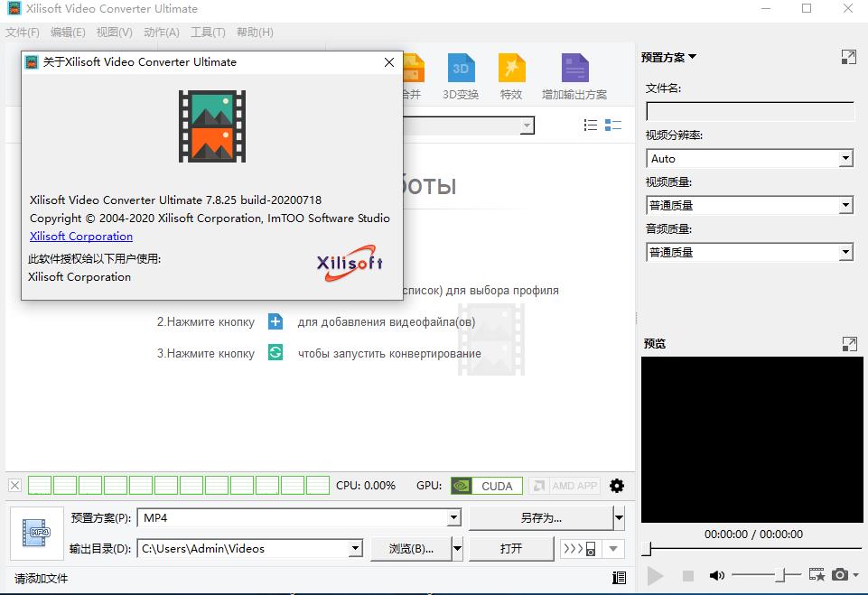Click the 浏览(B)... button
The image size is (868, 595).
click(411, 549)
